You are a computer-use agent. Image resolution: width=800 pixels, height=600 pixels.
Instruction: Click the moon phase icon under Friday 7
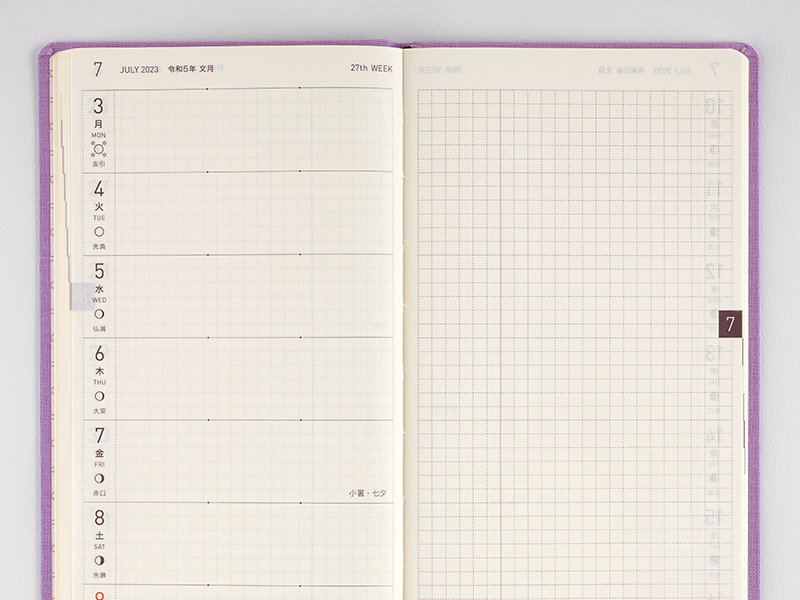99,478
